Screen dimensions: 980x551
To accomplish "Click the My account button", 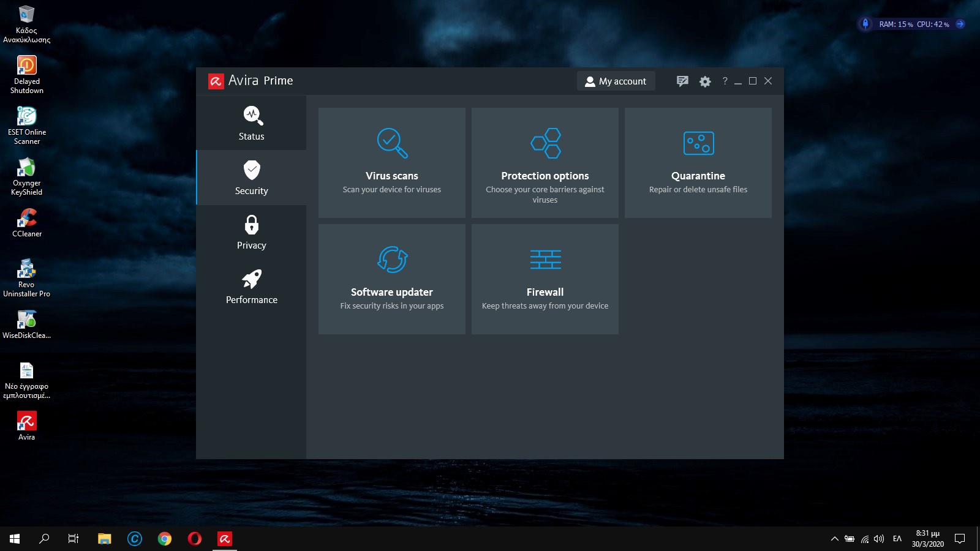I will point(616,81).
